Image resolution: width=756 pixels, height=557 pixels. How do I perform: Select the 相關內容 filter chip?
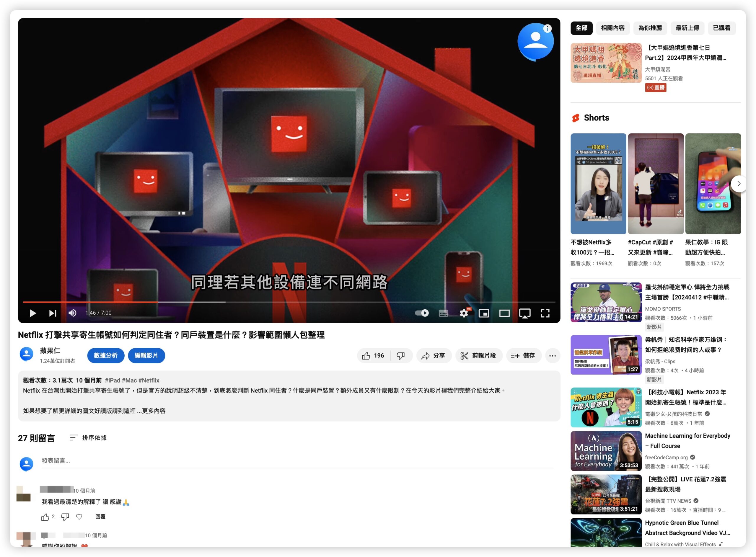click(613, 28)
